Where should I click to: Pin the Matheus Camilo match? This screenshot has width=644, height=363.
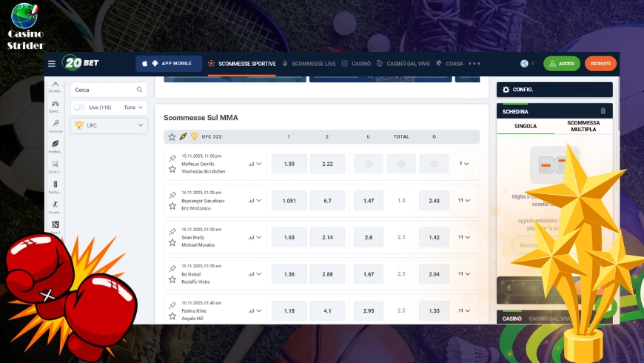point(172,159)
